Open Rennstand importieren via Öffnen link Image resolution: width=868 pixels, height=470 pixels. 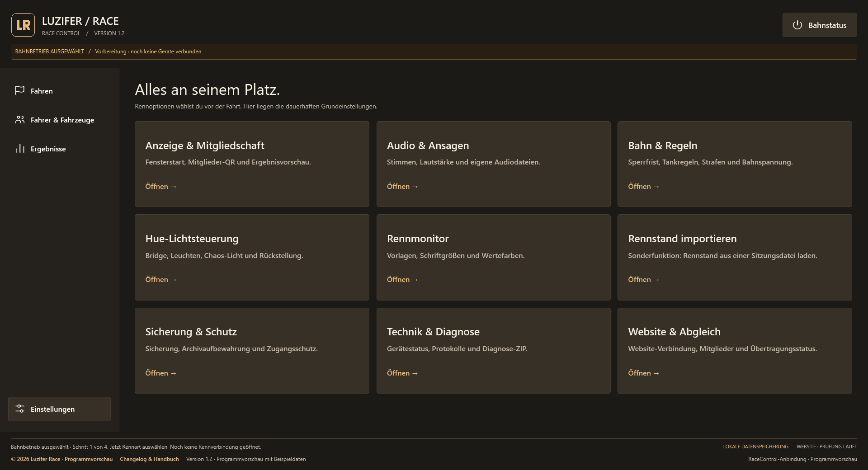pyautogui.click(x=643, y=279)
